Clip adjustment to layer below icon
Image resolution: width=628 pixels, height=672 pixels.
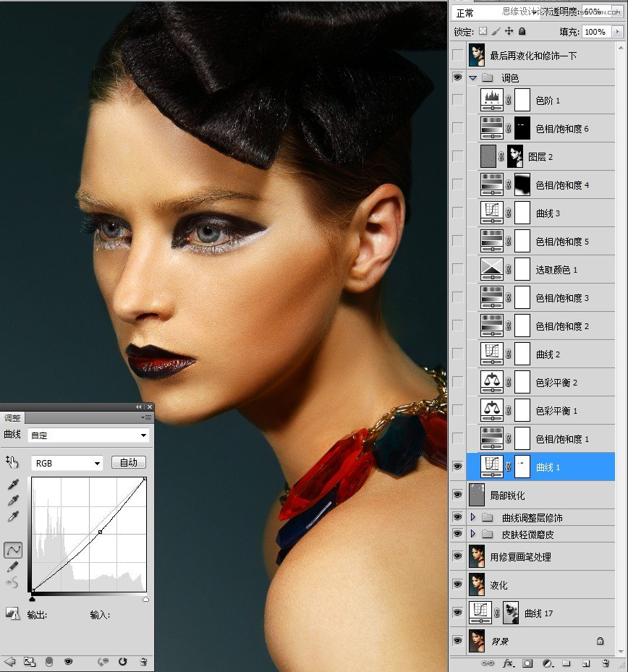49,662
